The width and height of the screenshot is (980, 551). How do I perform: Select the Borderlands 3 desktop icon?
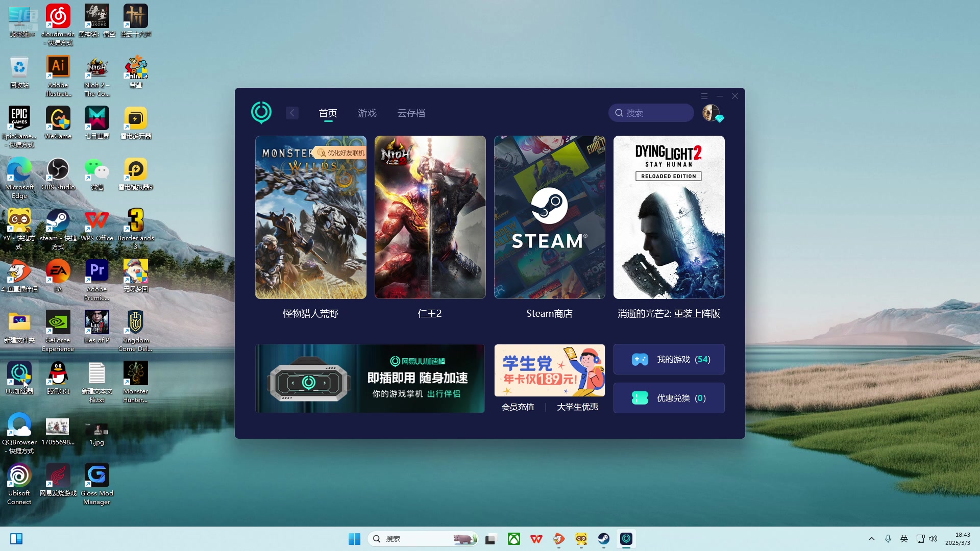pos(136,229)
